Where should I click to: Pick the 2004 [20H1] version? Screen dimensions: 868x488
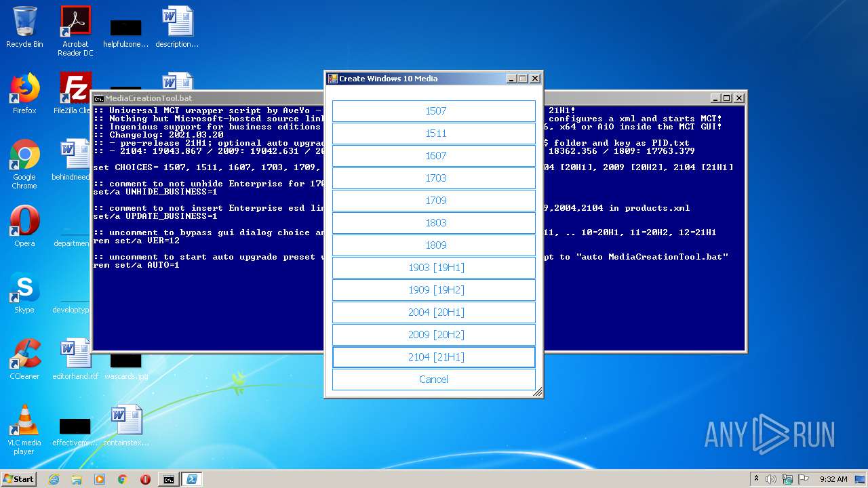coord(434,312)
